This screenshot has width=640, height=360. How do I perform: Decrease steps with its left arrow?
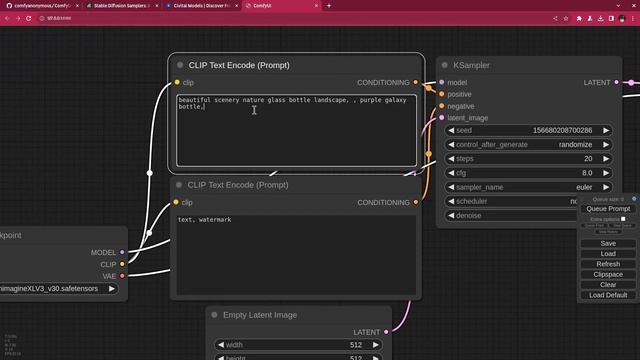point(451,158)
